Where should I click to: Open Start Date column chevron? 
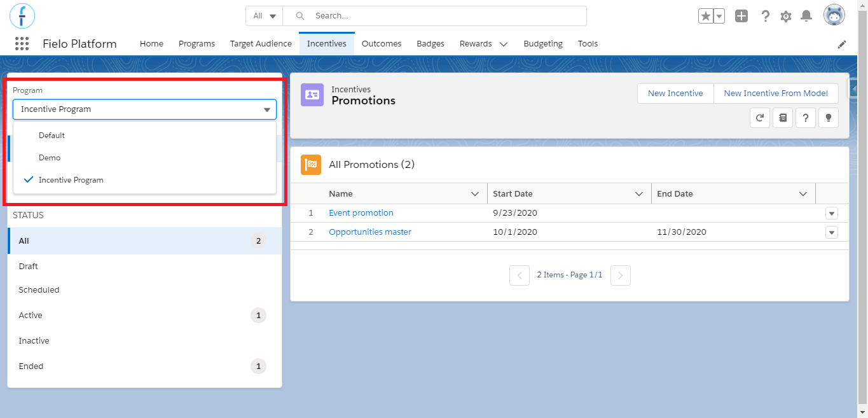pos(639,194)
